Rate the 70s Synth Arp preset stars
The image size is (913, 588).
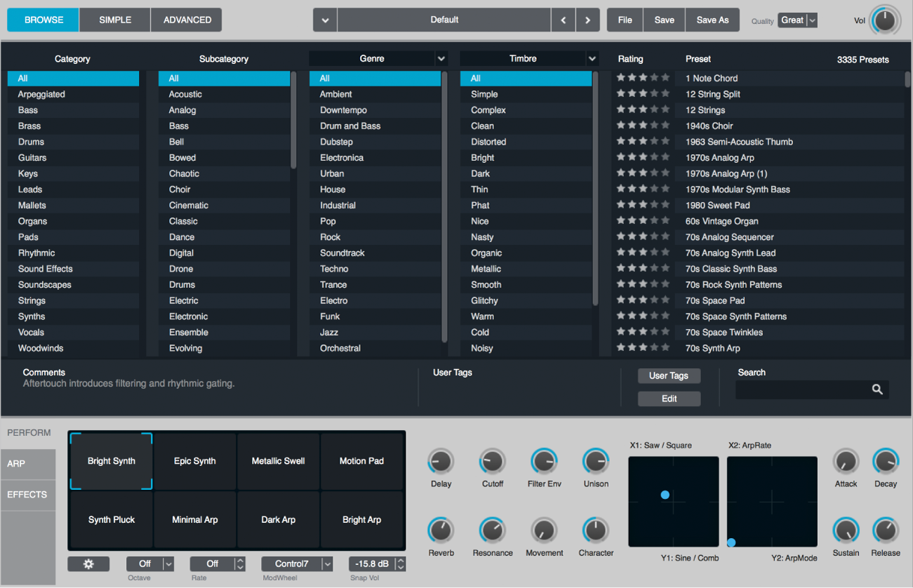pos(643,348)
